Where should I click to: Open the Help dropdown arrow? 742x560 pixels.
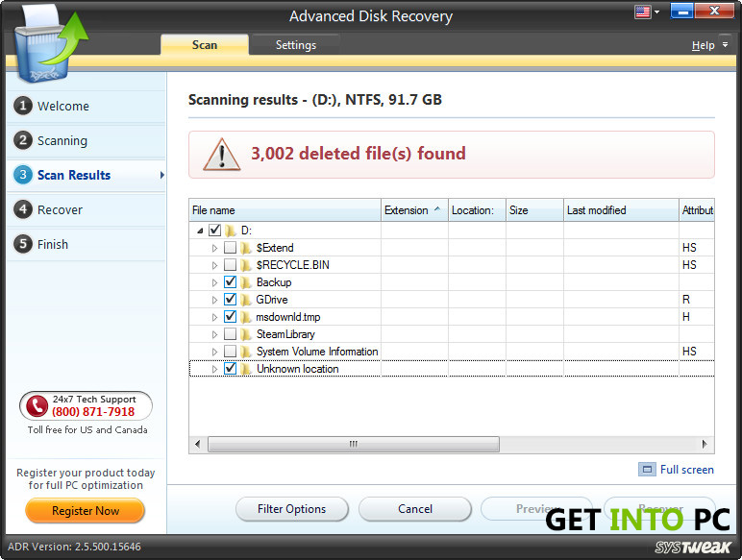(725, 44)
